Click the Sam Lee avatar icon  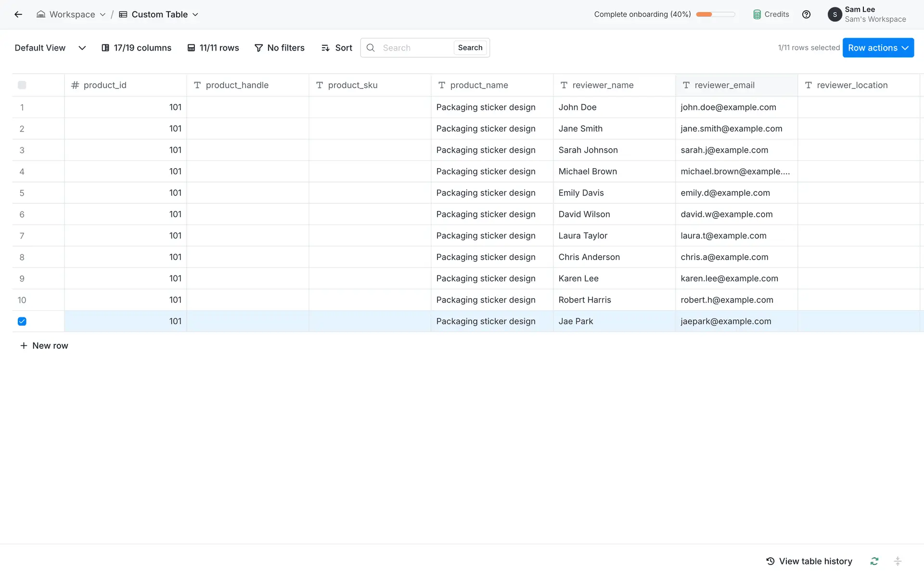834,14
